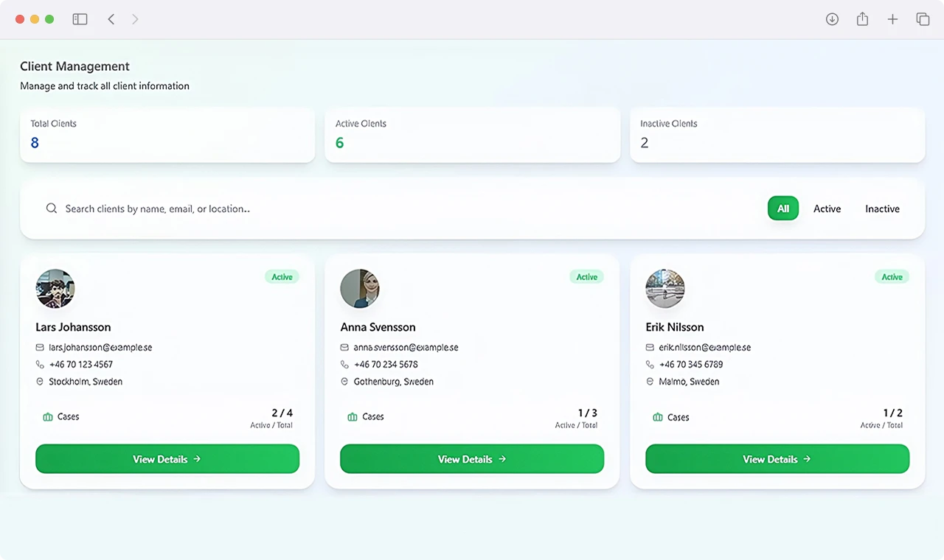Go back with the left chevron

(x=111, y=19)
